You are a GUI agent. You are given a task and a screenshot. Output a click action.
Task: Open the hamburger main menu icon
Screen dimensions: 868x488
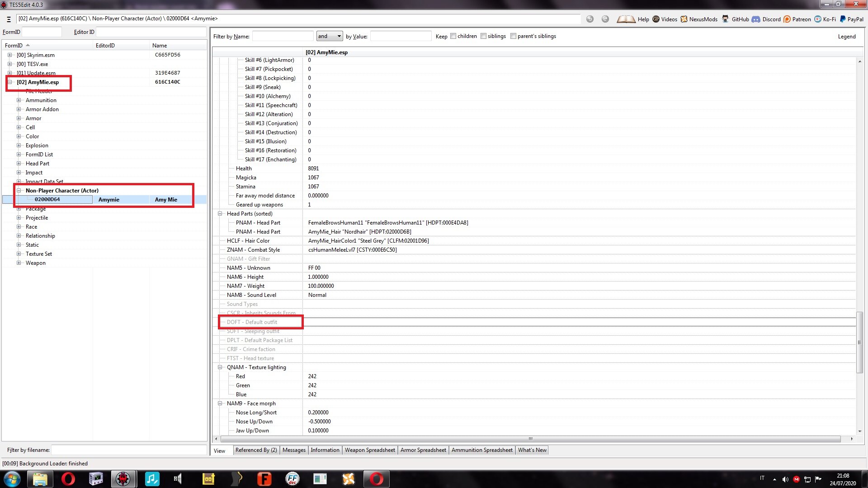click(9, 19)
